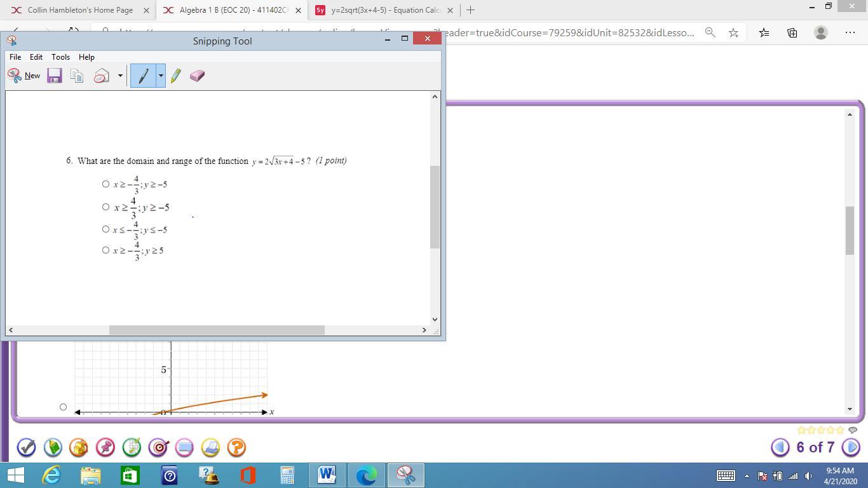The width and height of the screenshot is (868, 488).
Task: Click the green book icon in lesson toolbar
Action: [53, 448]
